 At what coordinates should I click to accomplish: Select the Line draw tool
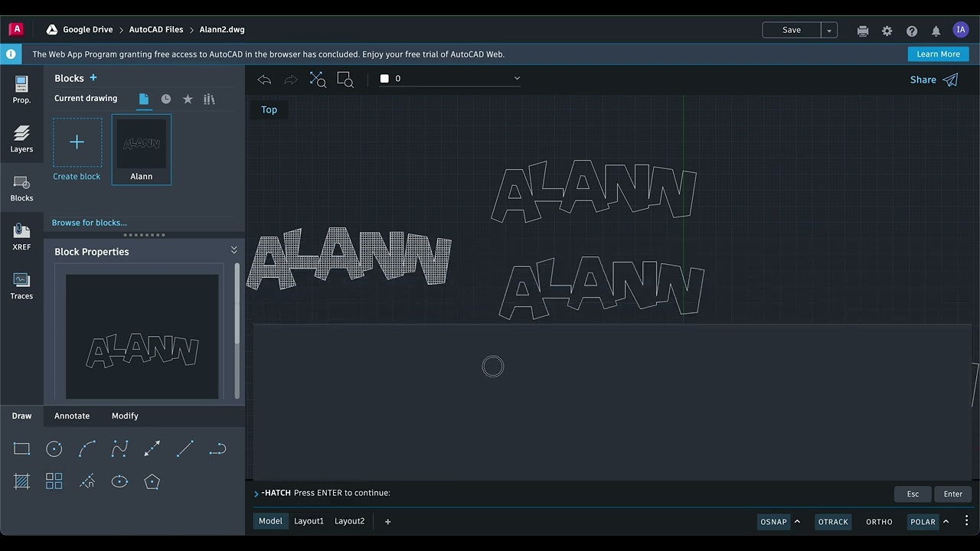click(185, 449)
